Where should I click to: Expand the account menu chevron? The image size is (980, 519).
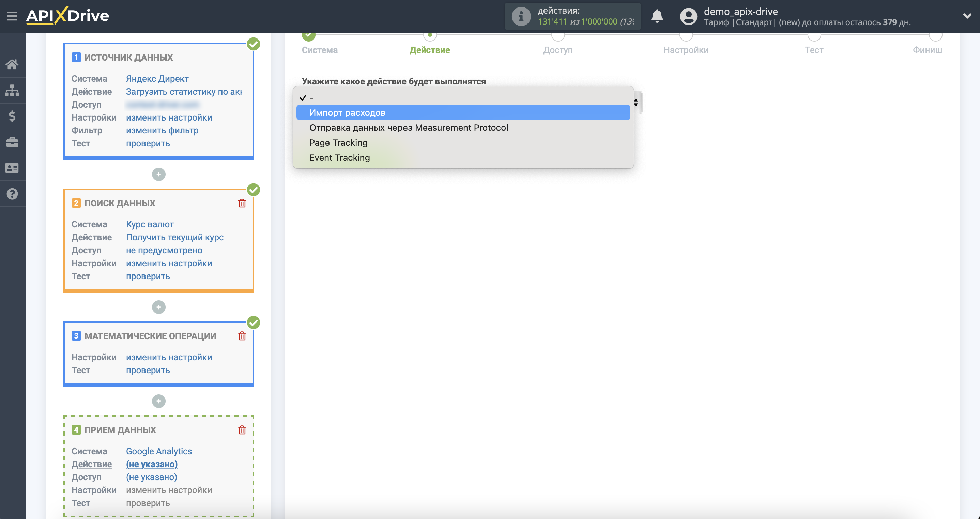[967, 16]
